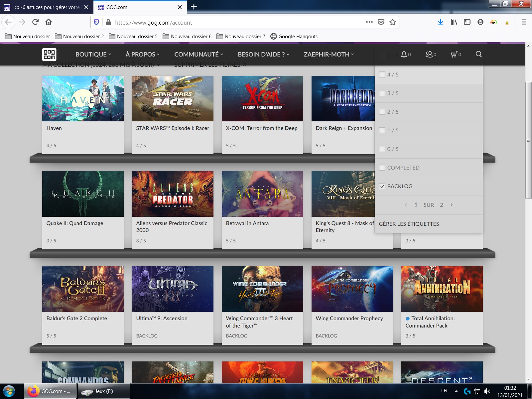
Task: Show hidden tray icons arrow
Action: (456, 391)
